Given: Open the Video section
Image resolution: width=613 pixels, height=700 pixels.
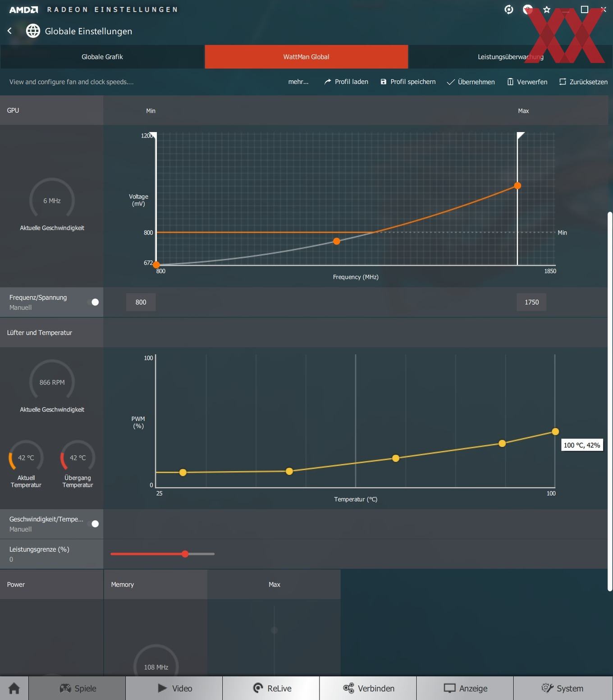Looking at the screenshot, I should [x=174, y=688].
